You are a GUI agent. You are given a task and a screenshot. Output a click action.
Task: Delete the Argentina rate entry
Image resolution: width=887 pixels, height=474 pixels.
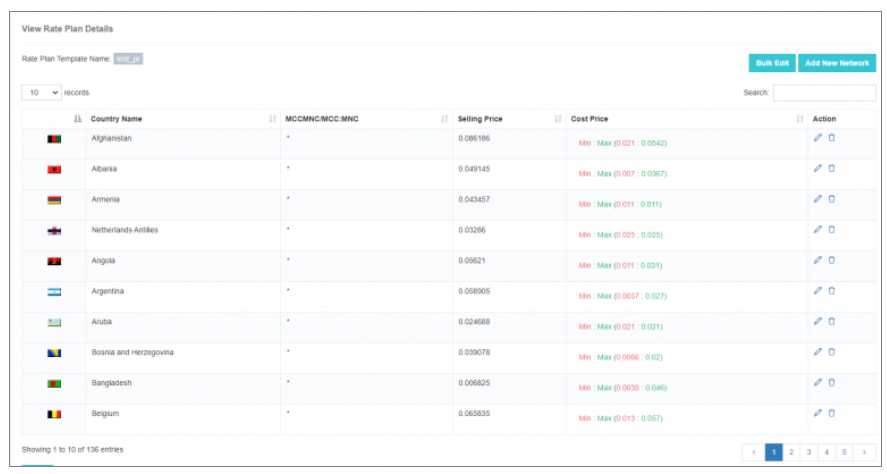pyautogui.click(x=831, y=290)
